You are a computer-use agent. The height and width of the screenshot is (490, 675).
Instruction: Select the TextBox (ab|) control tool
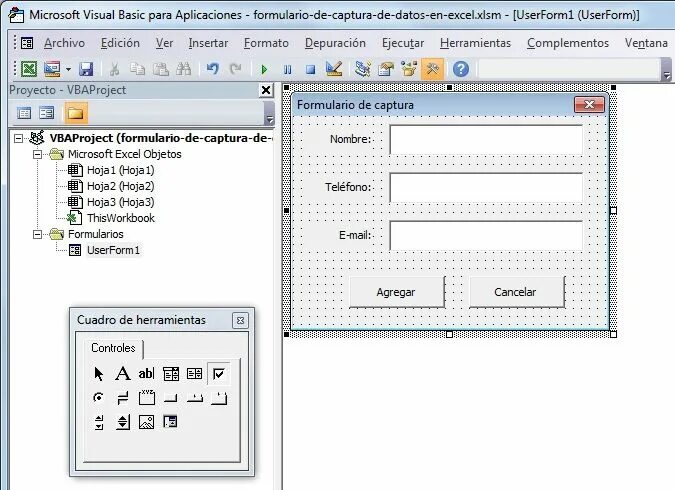click(x=146, y=373)
